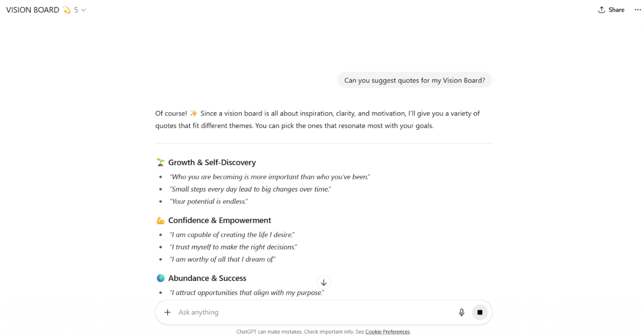This screenshot has height=336, width=644.
Task: Focus the "Ask anything" message field
Action: pyautogui.click(x=313, y=313)
